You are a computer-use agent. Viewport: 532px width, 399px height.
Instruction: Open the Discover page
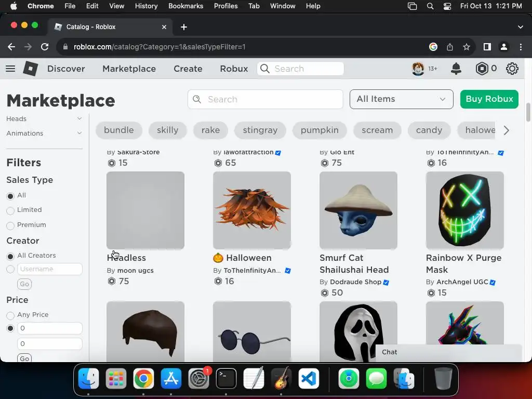pyautogui.click(x=66, y=69)
